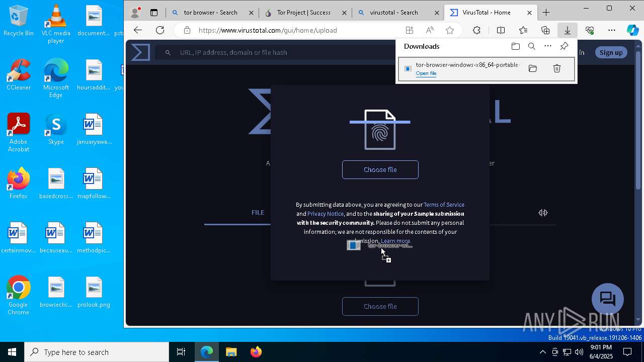Screen dimensions: 644x362
Task: Close the VirusTotal - Home tab
Action: click(x=529, y=13)
